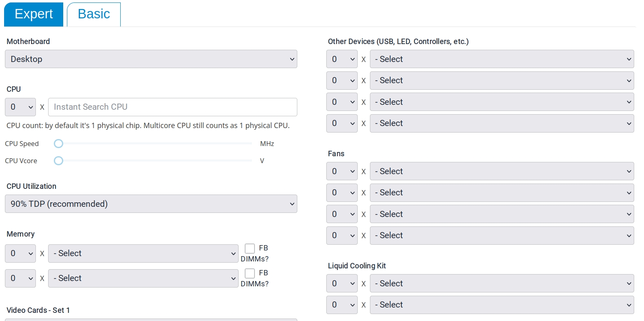This screenshot has width=644, height=321.
Task: Open the fourth Other Devices quantity dropdown
Action: (x=342, y=123)
